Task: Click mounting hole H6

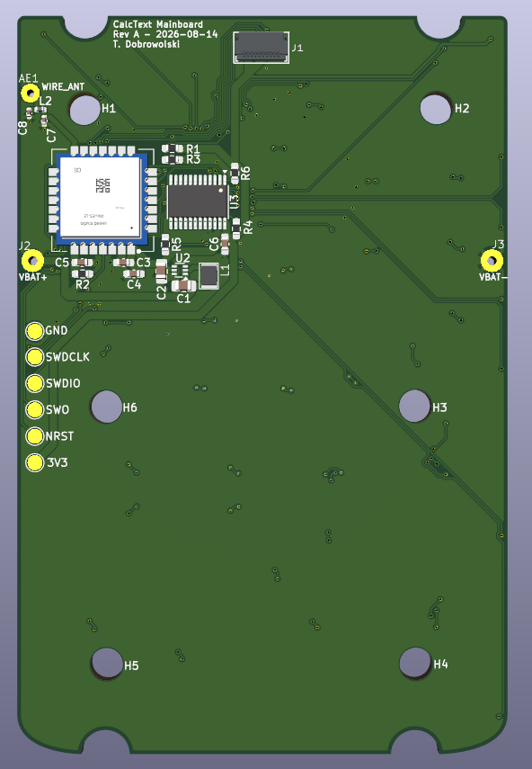Action: [106, 407]
